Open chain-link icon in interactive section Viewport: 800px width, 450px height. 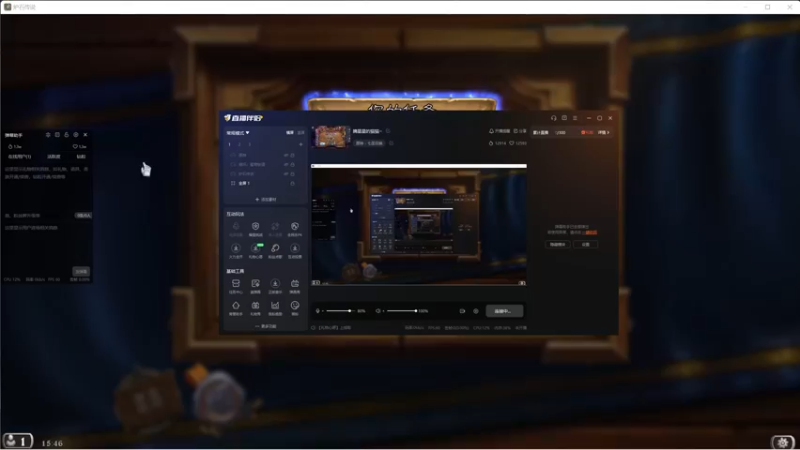(275, 249)
